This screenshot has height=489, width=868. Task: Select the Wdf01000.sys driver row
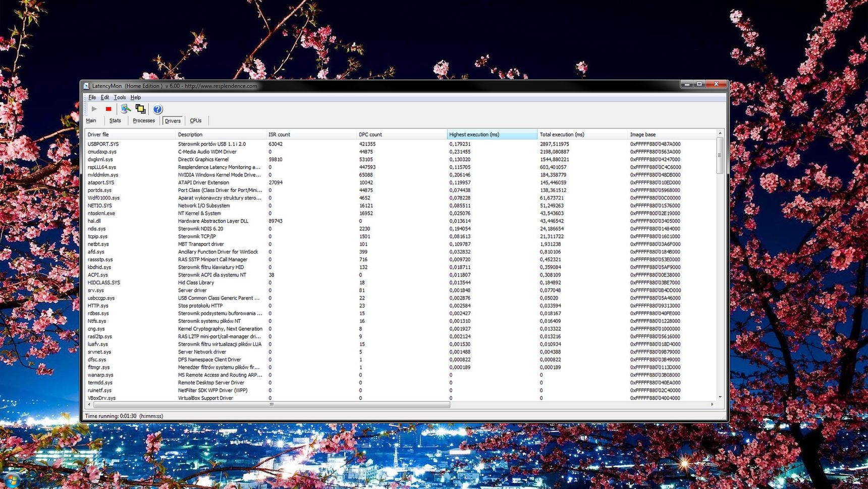[x=401, y=198]
